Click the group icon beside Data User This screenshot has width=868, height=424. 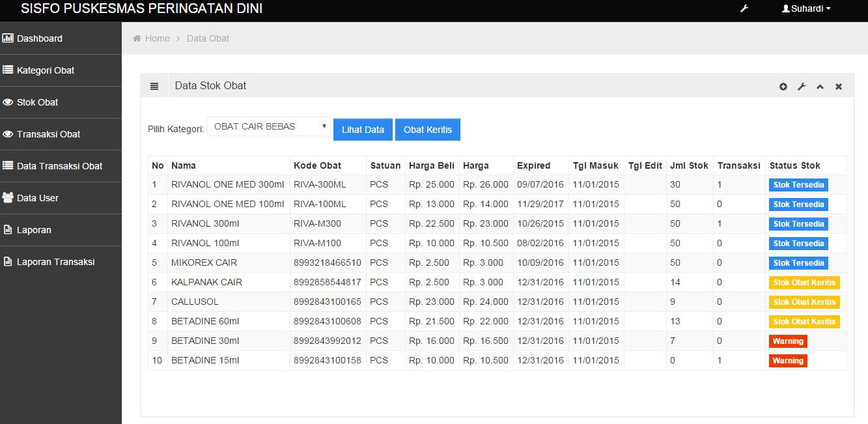point(8,197)
